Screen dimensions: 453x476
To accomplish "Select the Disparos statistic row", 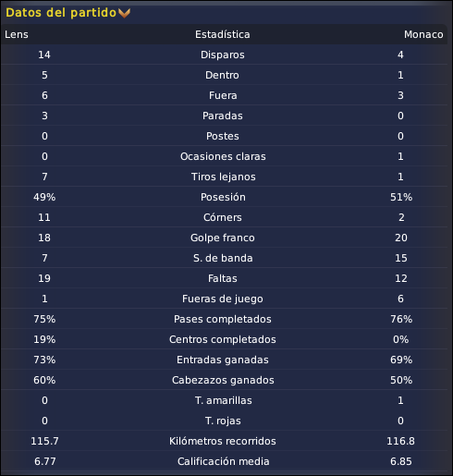I will pyautogui.click(x=224, y=55).
